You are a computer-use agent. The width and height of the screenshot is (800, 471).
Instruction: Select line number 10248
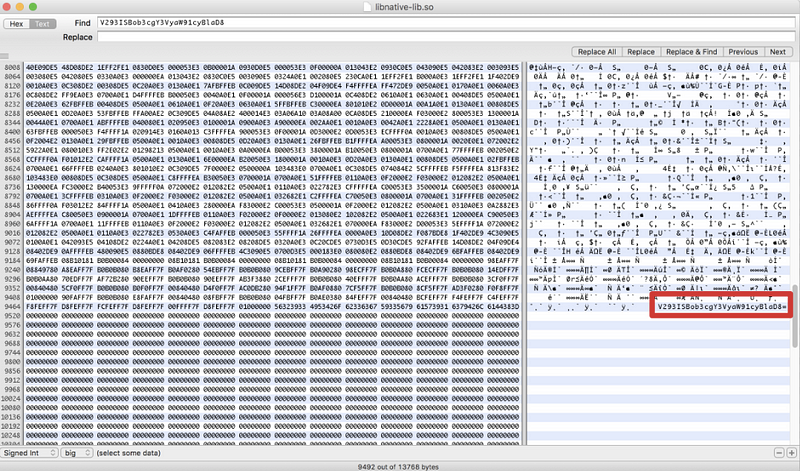[11, 435]
